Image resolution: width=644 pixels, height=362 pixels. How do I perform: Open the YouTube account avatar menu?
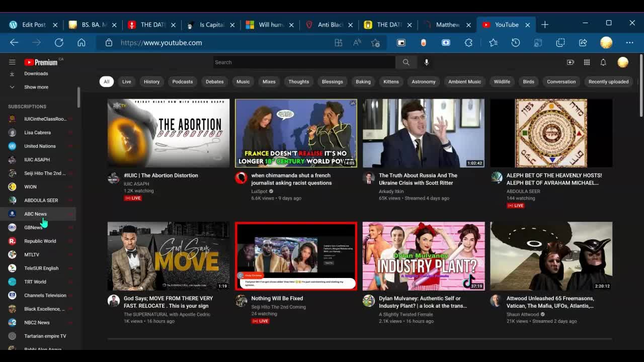click(623, 62)
